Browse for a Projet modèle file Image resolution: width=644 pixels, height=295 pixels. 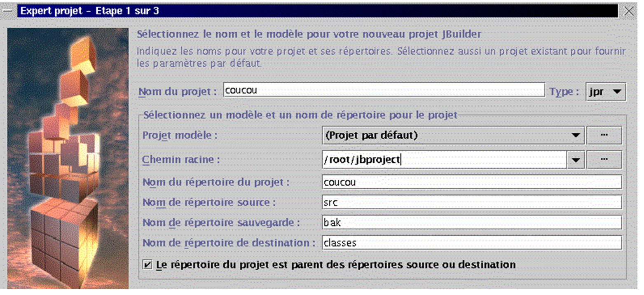[604, 136]
